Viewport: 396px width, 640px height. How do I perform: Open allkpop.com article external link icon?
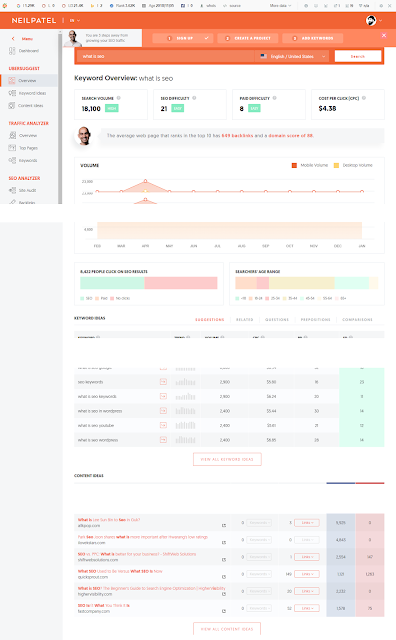tap(224, 525)
